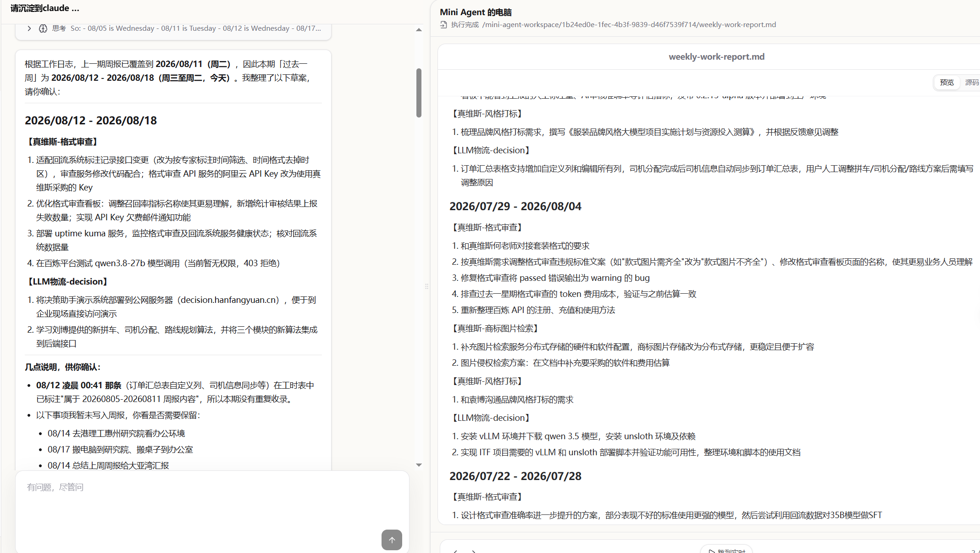
Task: Click the preview heading 2026/07/29 - 2026/08/04
Action: pos(515,207)
